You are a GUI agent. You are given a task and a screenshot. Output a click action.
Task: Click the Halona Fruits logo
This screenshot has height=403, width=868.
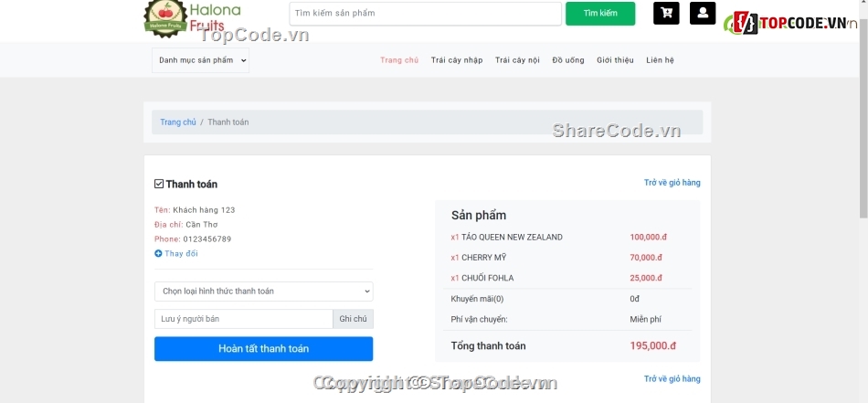(193, 18)
